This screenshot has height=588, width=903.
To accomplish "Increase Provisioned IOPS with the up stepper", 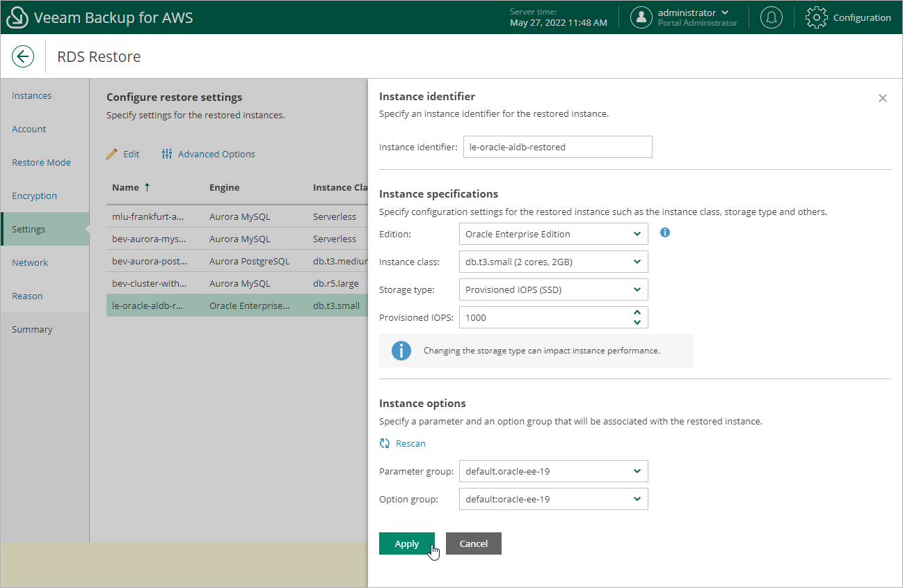I will click(x=637, y=313).
